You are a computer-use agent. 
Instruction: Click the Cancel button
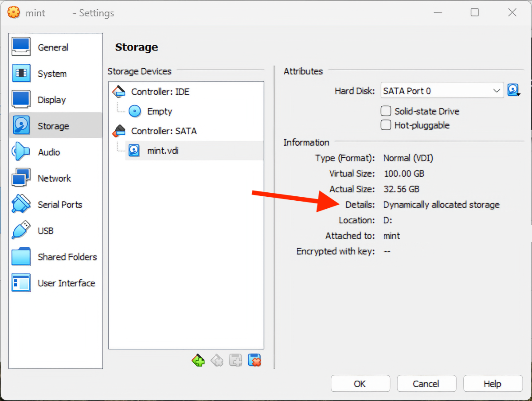point(426,384)
